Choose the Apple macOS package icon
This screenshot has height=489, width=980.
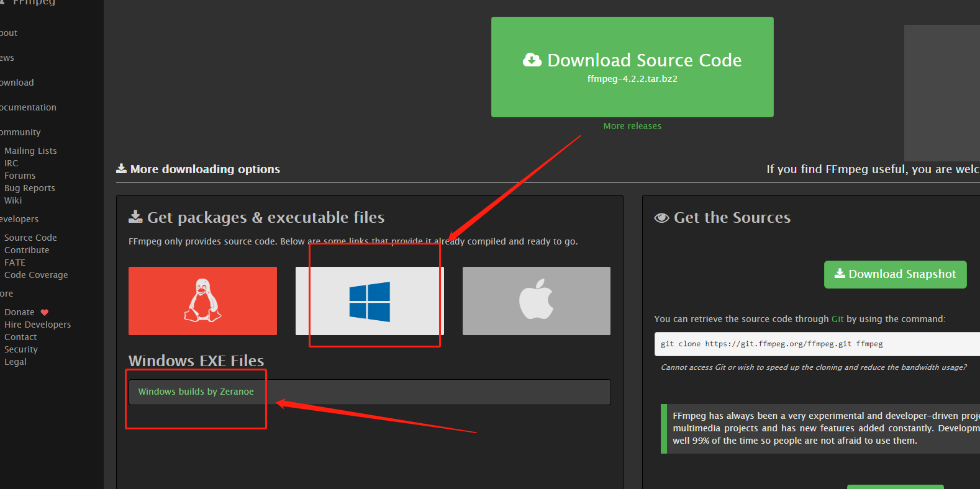(x=537, y=301)
